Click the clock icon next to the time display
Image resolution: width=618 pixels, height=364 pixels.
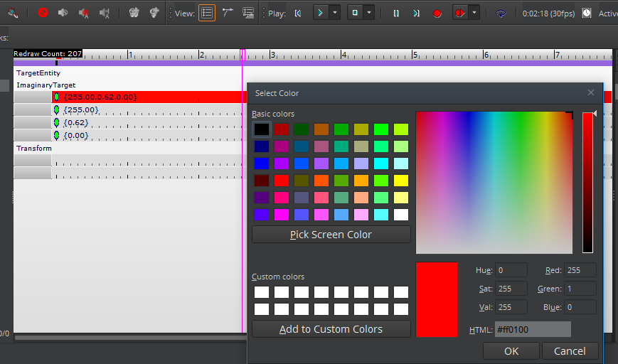click(x=587, y=13)
